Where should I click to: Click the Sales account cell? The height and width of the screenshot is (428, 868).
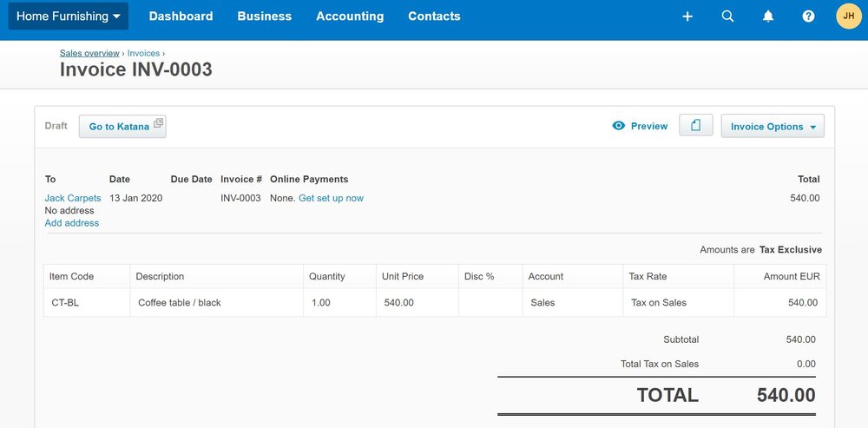(573, 302)
